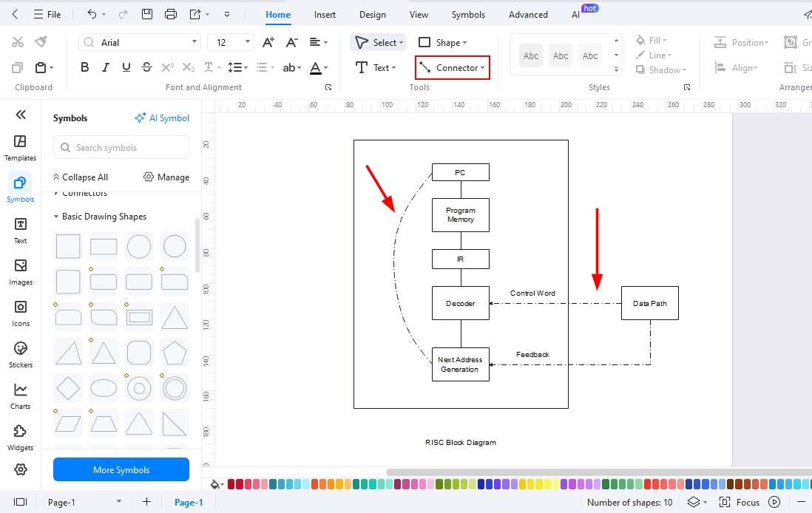Open the Arial font family dropdown
The height and width of the screenshot is (513, 812).
[x=139, y=42]
